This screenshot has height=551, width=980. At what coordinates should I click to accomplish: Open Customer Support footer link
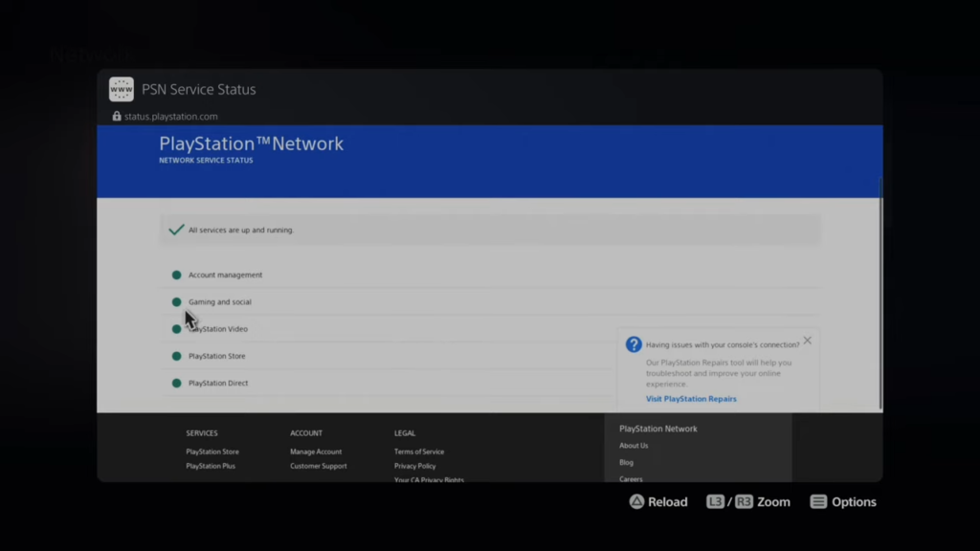coord(318,466)
